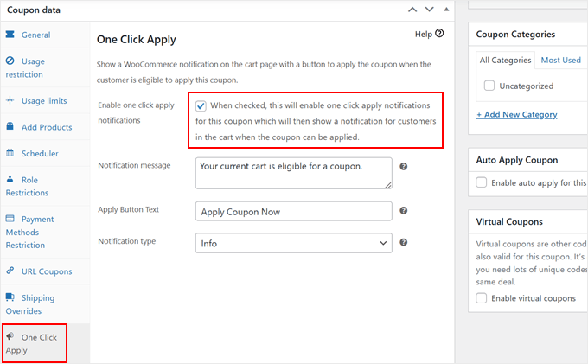Click help tooltip icon beside Notification type
588x364 pixels.
pyautogui.click(x=404, y=242)
